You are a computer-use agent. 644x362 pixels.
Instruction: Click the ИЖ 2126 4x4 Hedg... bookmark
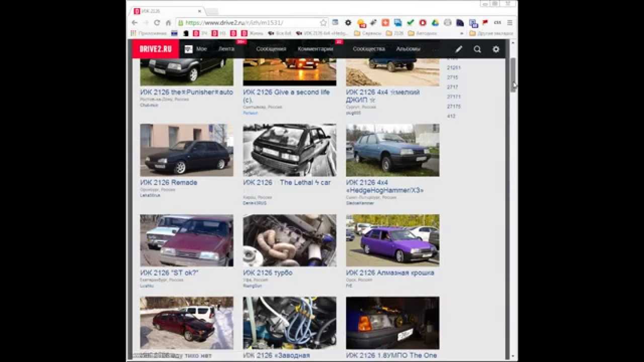click(323, 33)
